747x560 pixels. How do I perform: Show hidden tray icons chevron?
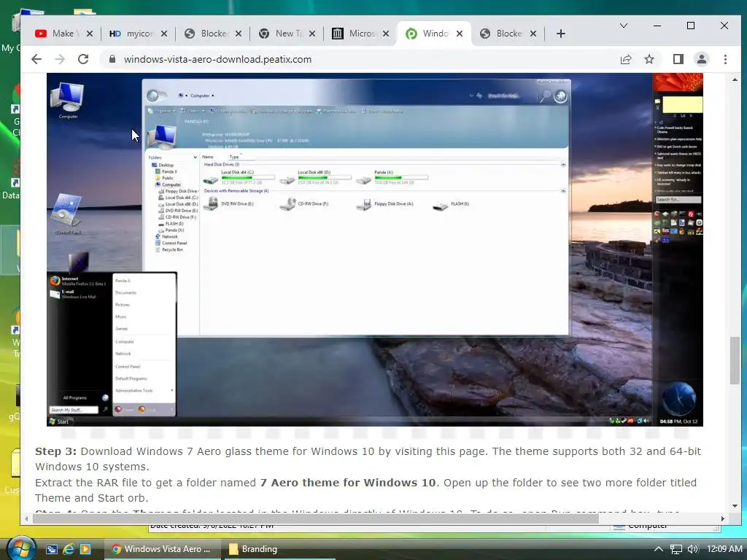pyautogui.click(x=659, y=549)
